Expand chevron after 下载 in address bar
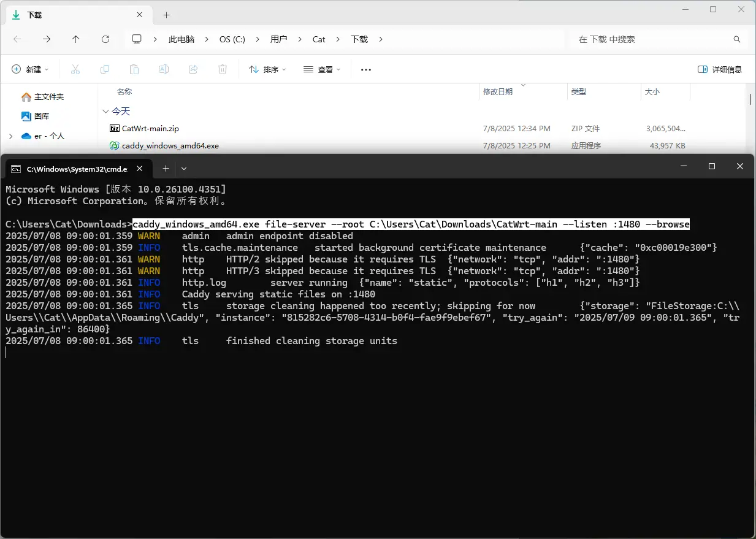Screen dimensions: 756x539 point(381,39)
